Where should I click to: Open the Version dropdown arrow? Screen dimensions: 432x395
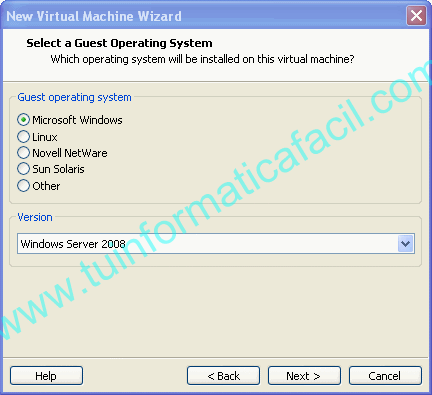pyautogui.click(x=405, y=244)
